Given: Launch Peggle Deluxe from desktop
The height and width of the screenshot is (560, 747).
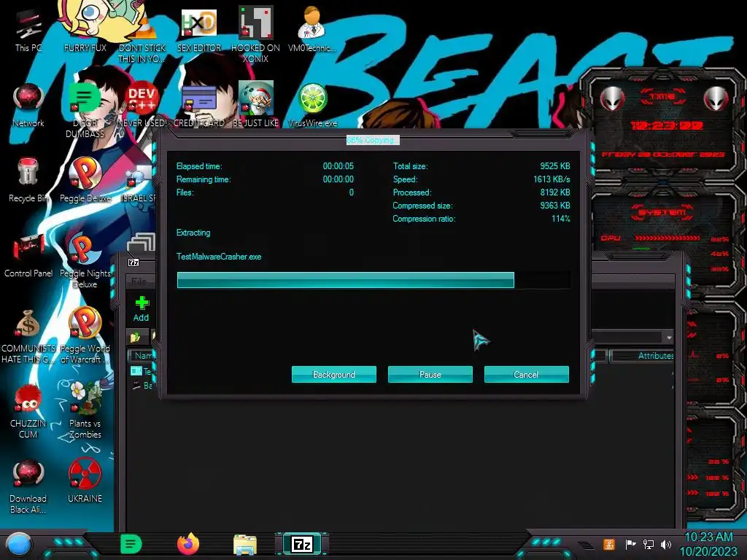Looking at the screenshot, I should click(85, 180).
